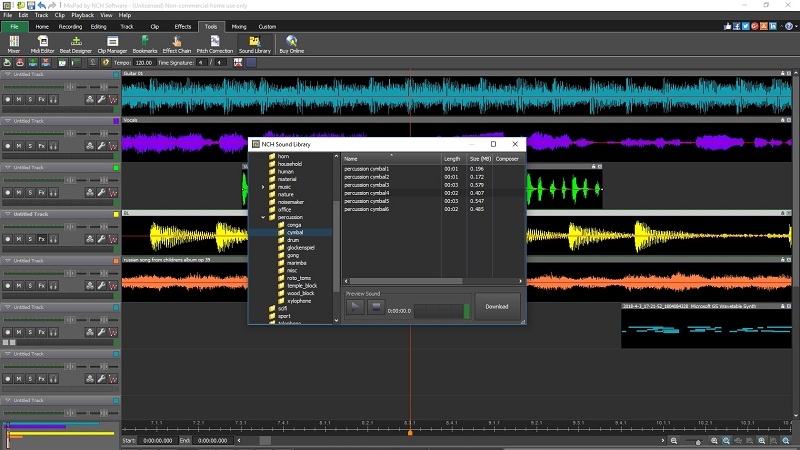Open the View menu
Viewport: 800px width, 450px height.
(x=106, y=15)
